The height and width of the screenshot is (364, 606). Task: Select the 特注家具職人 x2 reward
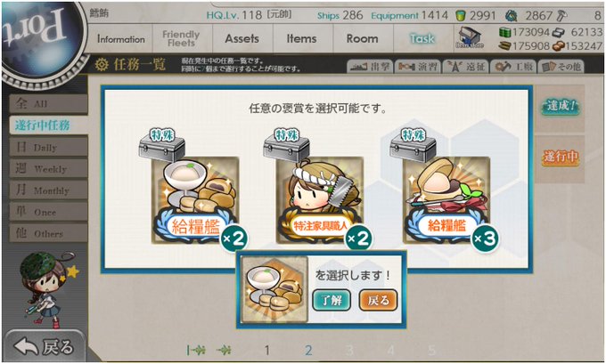click(320, 199)
